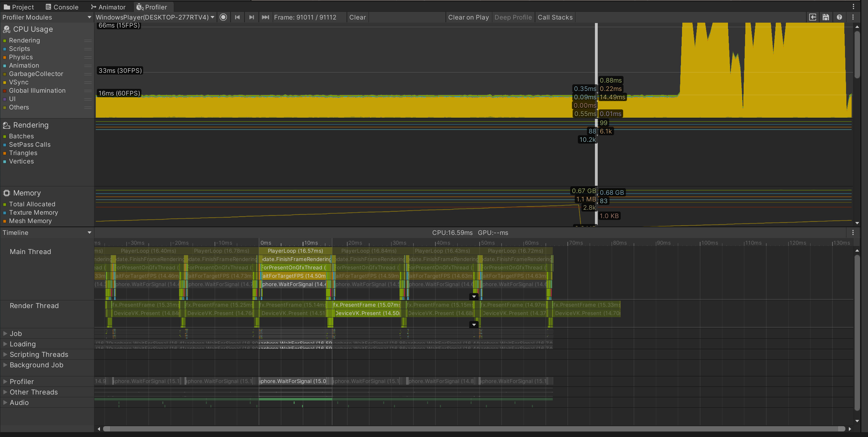Save profiler data with disk icon

[x=826, y=17]
